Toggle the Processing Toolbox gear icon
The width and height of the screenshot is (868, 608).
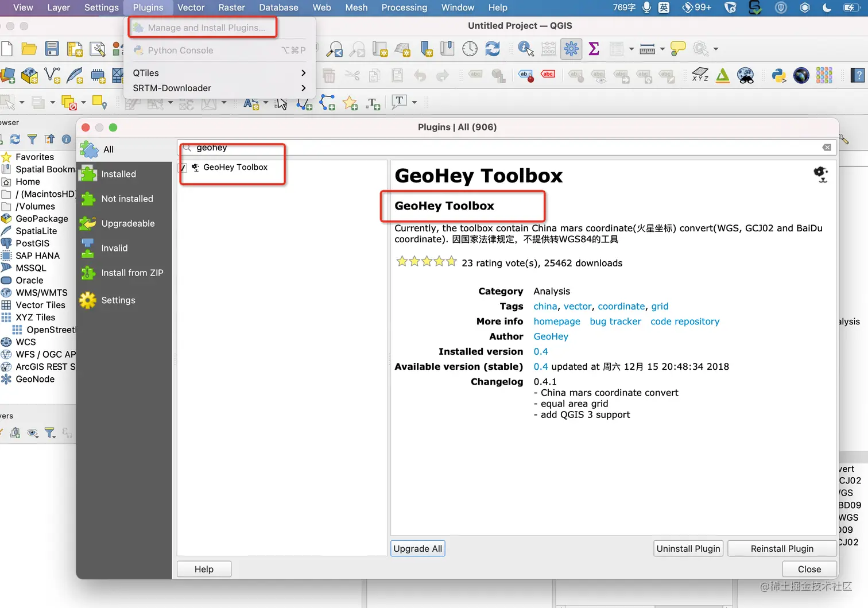coord(571,49)
